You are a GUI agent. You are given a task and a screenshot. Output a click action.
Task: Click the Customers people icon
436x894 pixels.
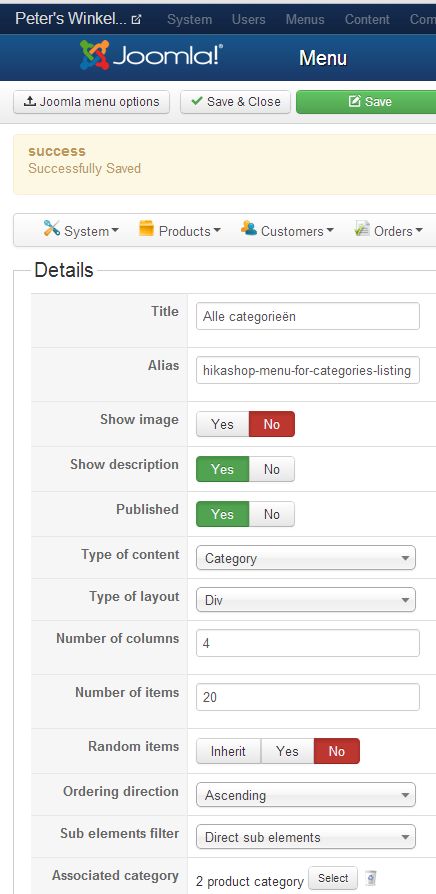click(x=248, y=229)
